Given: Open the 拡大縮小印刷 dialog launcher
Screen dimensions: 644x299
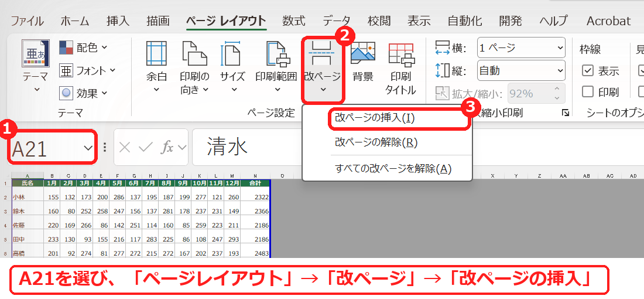Looking at the screenshot, I should [x=566, y=113].
